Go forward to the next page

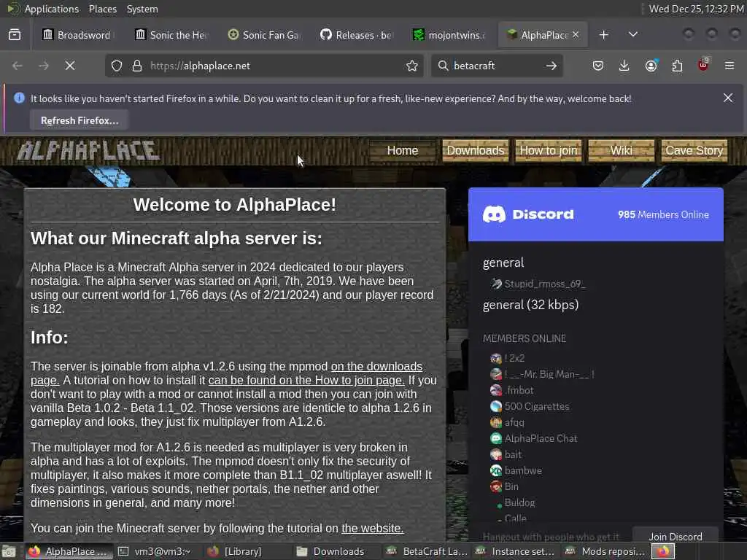(44, 66)
